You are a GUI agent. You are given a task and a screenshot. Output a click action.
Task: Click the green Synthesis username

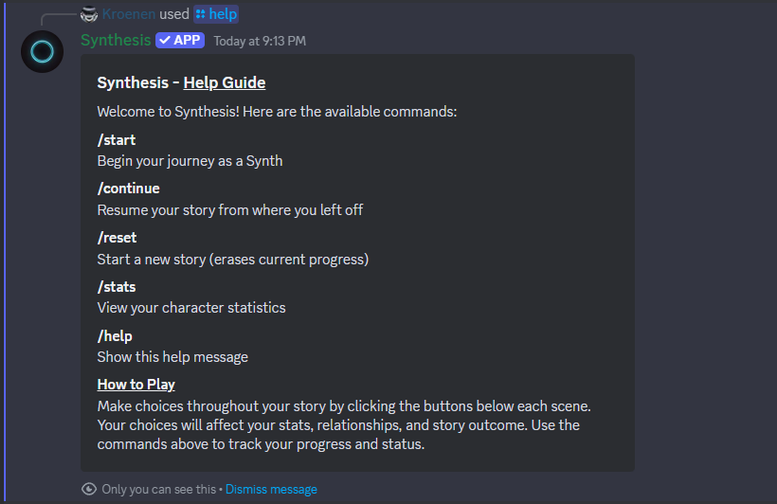point(116,40)
